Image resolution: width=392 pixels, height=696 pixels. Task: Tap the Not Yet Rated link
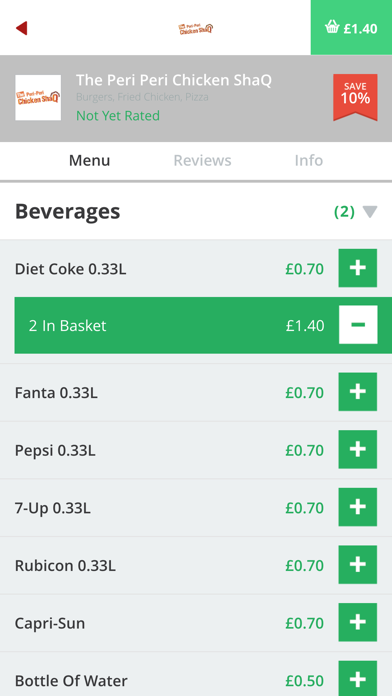tap(118, 116)
